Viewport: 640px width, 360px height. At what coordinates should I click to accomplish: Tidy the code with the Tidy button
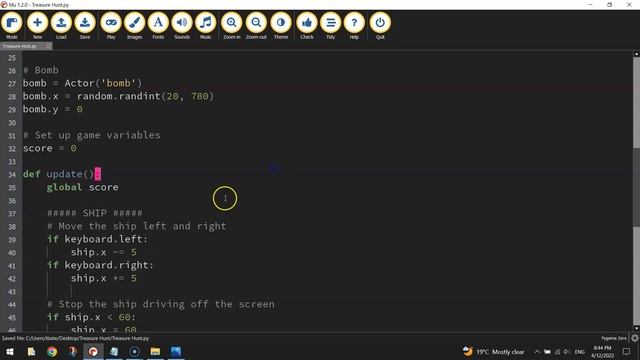click(x=331, y=26)
